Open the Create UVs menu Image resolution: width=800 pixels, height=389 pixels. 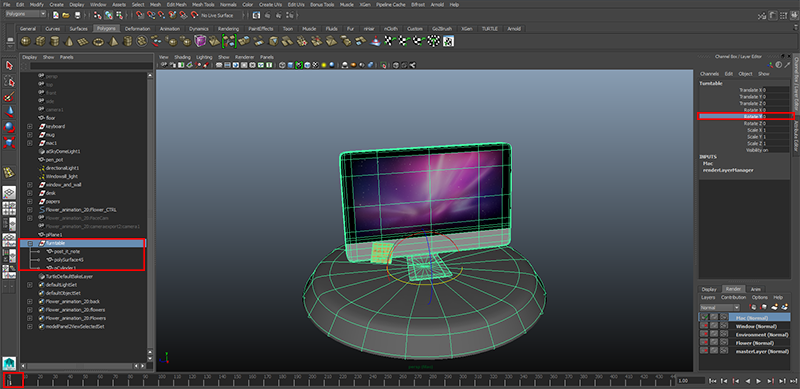tap(270, 5)
